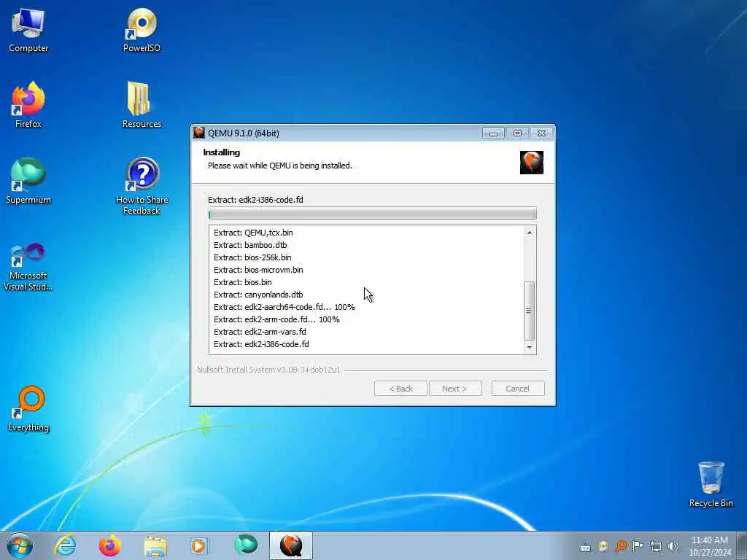The width and height of the screenshot is (747, 560).
Task: Click the Cancel button in the installer
Action: click(x=518, y=389)
